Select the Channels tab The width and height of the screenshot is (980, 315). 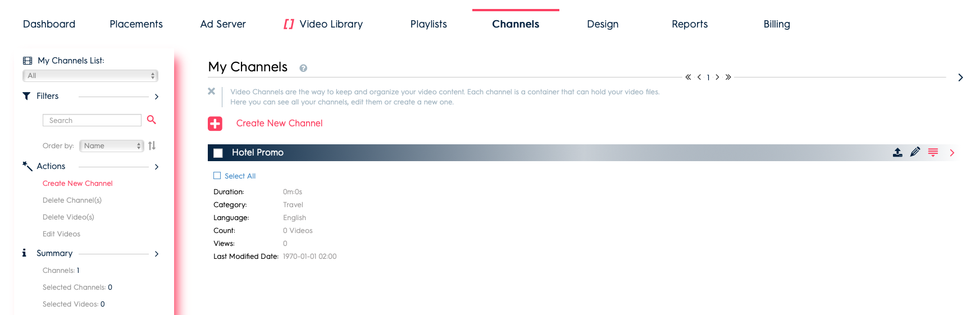516,24
